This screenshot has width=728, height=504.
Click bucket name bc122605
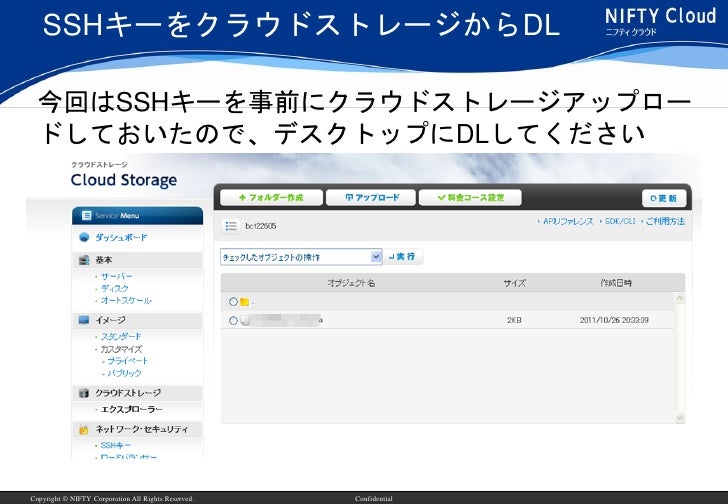tap(260, 226)
